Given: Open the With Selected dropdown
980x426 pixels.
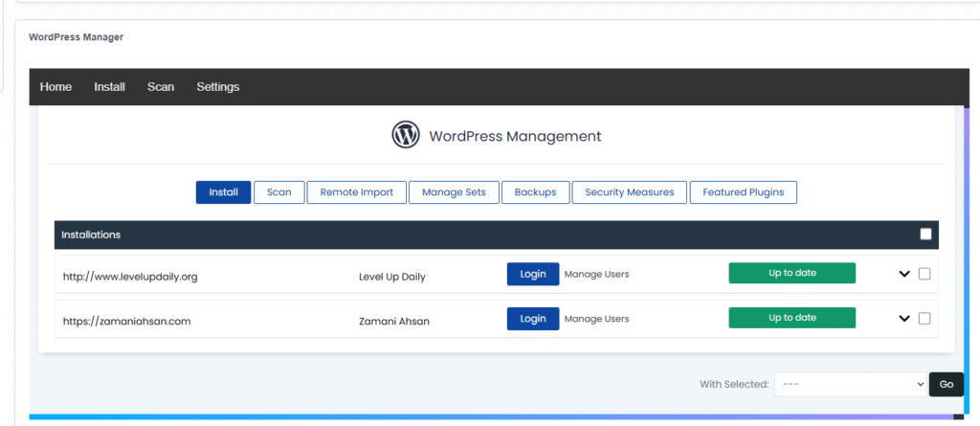Looking at the screenshot, I should tap(851, 384).
